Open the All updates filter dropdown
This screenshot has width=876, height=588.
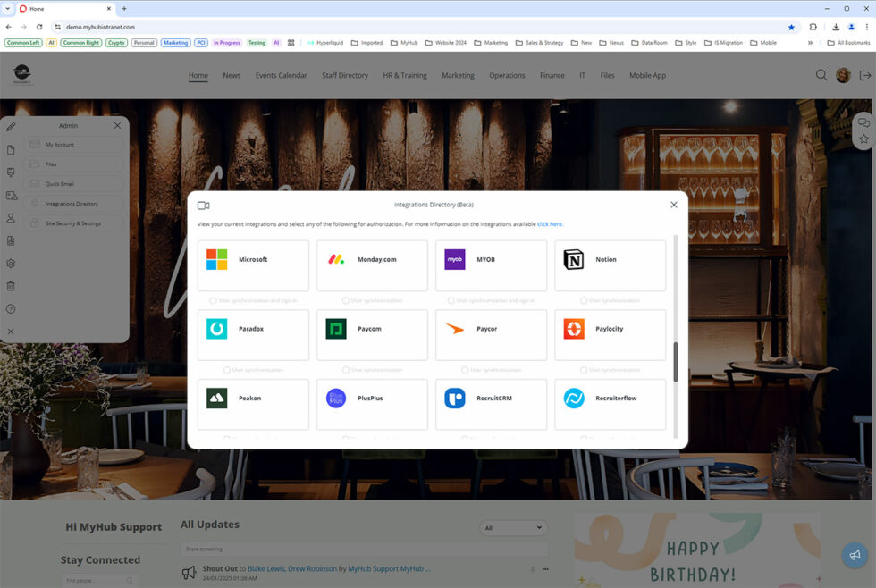[x=514, y=528]
